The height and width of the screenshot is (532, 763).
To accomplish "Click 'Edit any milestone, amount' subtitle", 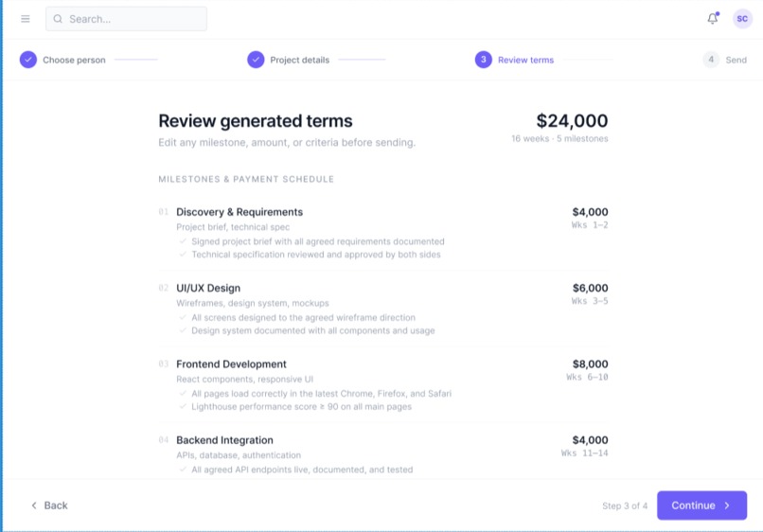I will pyautogui.click(x=287, y=143).
